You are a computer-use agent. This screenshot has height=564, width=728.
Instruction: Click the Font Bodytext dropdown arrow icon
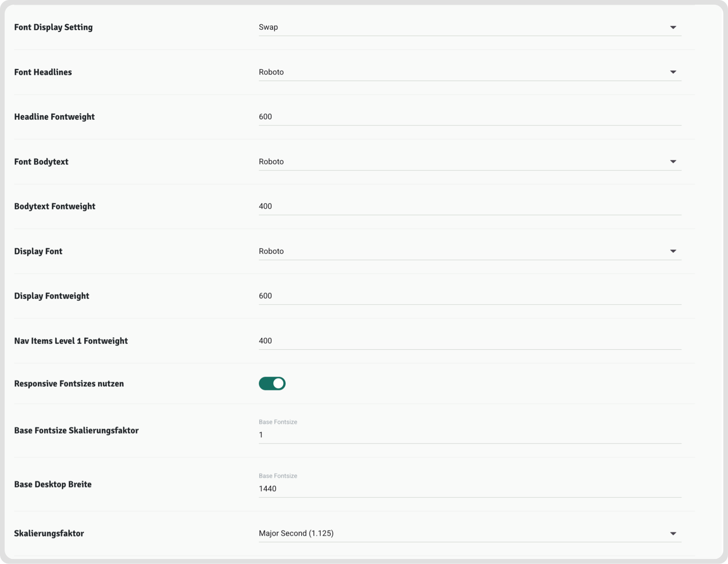pos(673,162)
